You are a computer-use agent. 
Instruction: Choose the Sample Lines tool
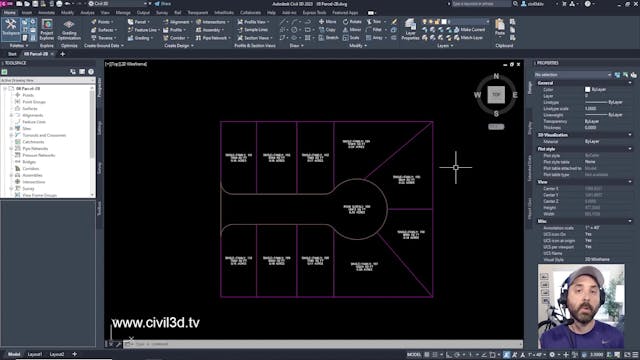point(253,30)
